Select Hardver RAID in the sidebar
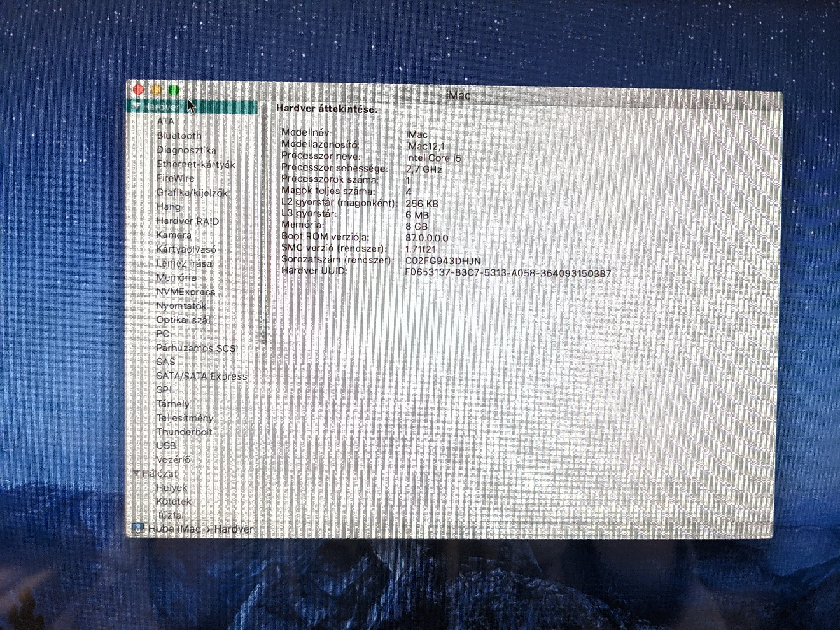This screenshot has width=840, height=630. coord(188,221)
